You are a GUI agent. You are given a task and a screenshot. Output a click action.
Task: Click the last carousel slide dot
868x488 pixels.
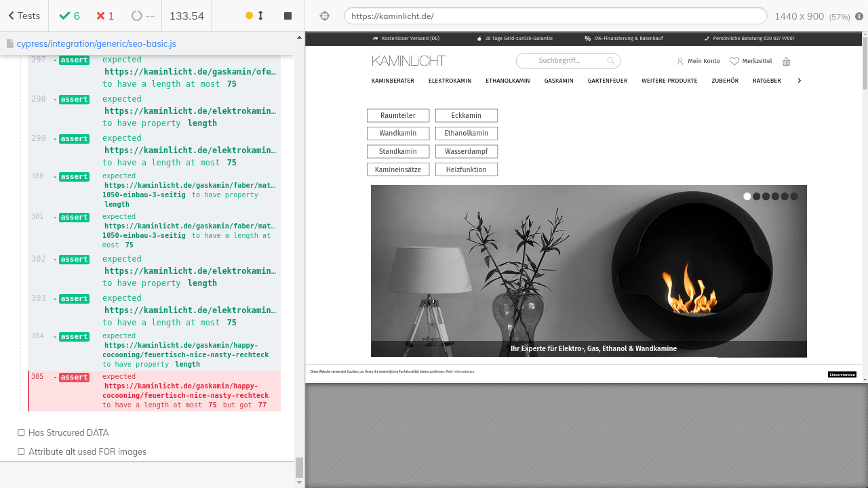point(794,197)
